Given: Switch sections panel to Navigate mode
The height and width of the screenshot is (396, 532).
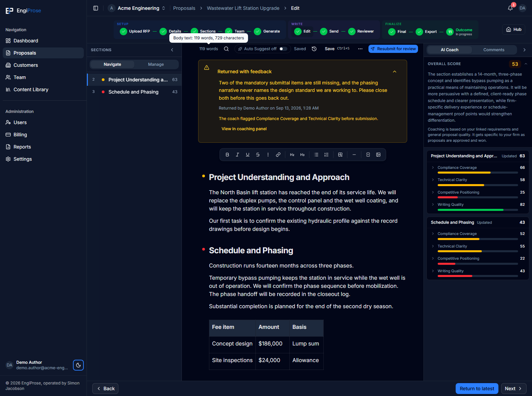Looking at the screenshot, I should [112, 64].
